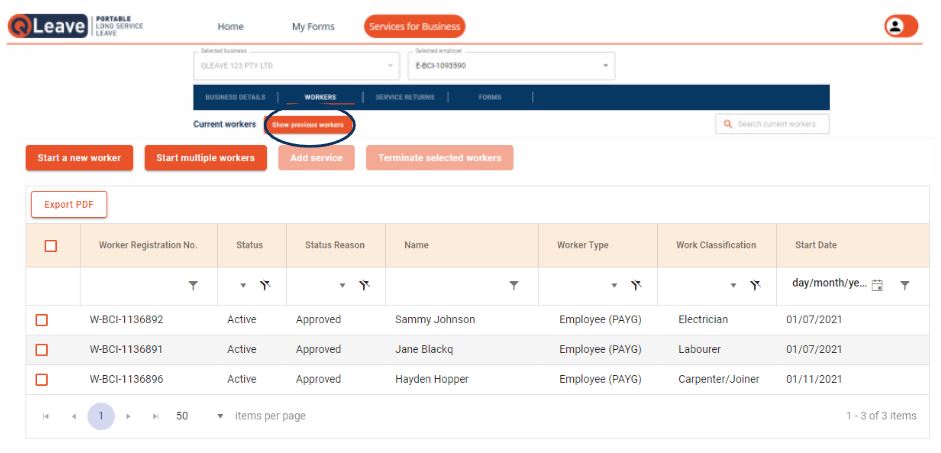Switch to Service Returns tab
The image size is (941, 453).
click(x=405, y=97)
